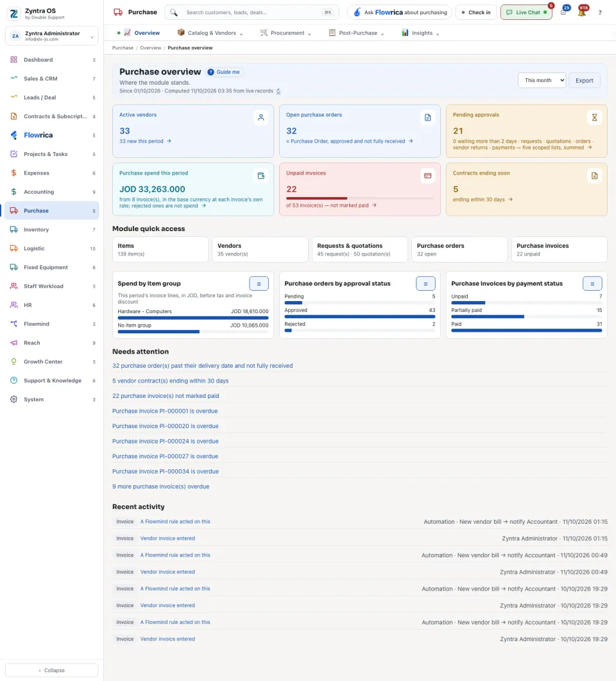This screenshot has height=681, width=616.
Task: Click the Partially paid invoices bar
Action: (x=488, y=316)
